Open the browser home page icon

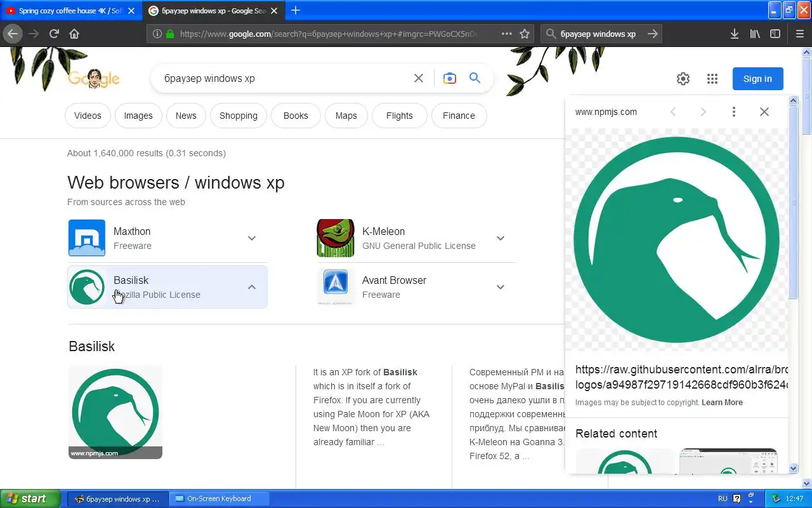point(74,34)
